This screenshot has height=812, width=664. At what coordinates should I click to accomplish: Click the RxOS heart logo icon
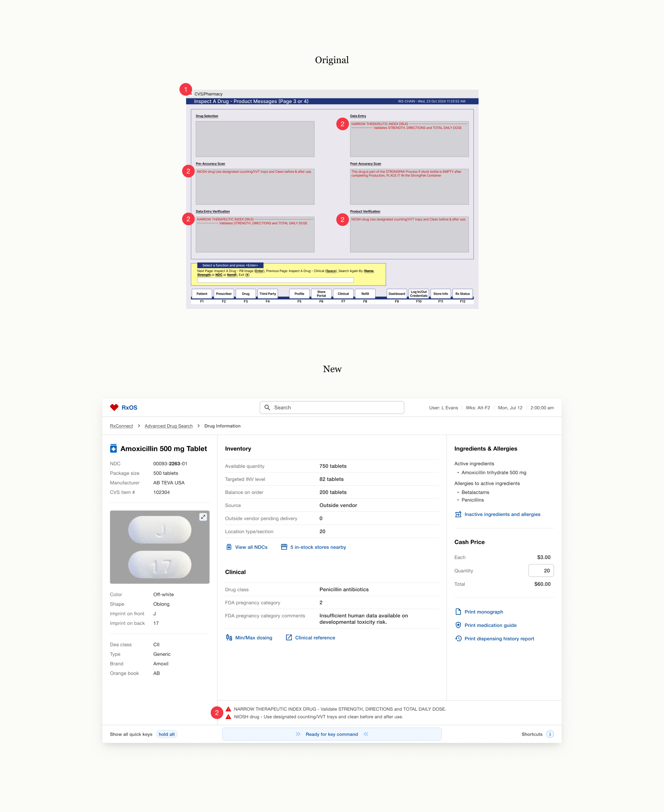click(114, 408)
